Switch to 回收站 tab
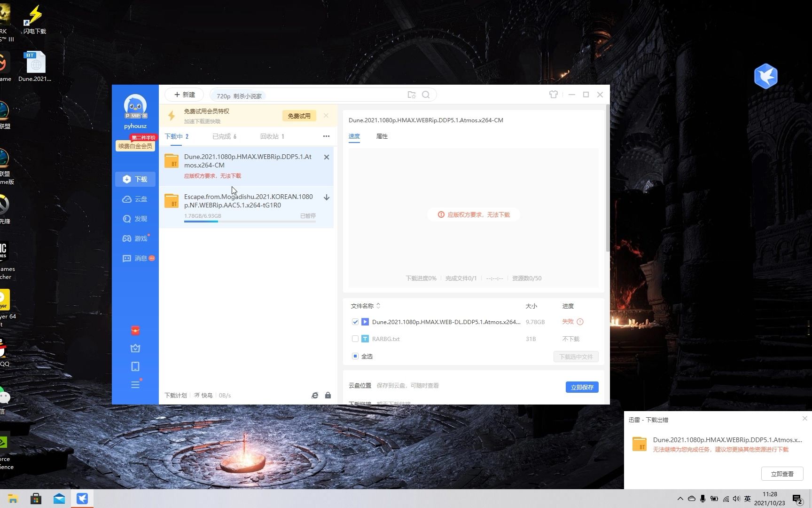812x508 pixels. pos(273,136)
